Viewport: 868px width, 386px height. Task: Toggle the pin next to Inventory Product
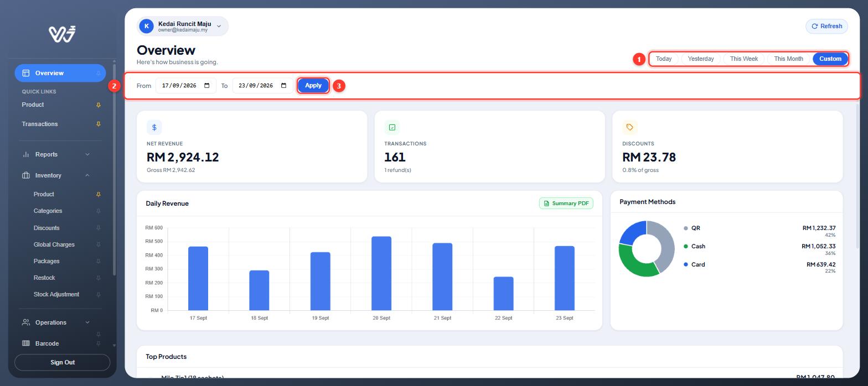tap(99, 195)
